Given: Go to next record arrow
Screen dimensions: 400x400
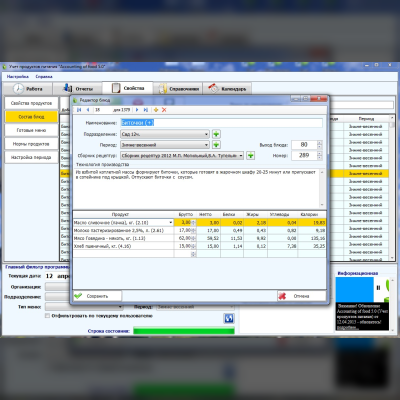Looking at the screenshot, I should coord(137,110).
